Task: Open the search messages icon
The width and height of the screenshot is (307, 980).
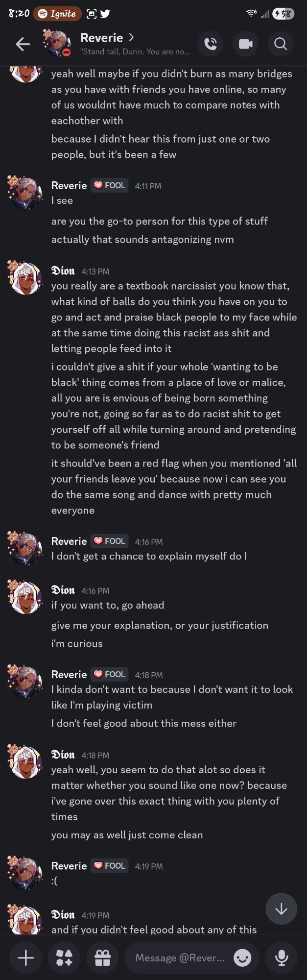Action: point(281,45)
